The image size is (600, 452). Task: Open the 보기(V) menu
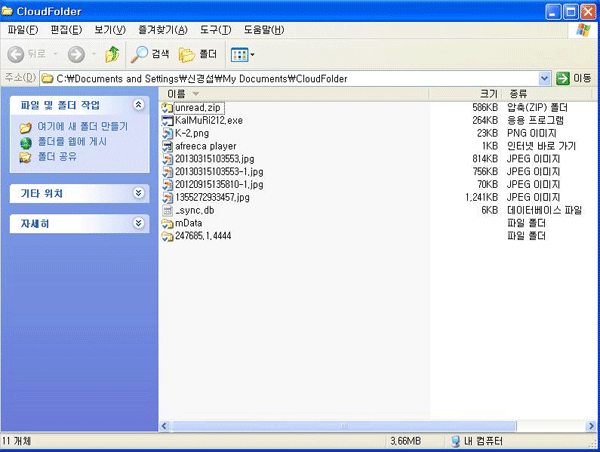[x=110, y=30]
